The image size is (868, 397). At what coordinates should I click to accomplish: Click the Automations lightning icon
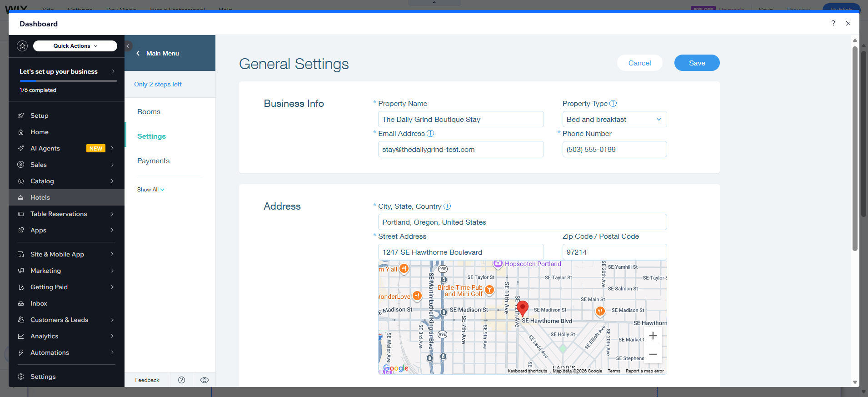pos(21,352)
